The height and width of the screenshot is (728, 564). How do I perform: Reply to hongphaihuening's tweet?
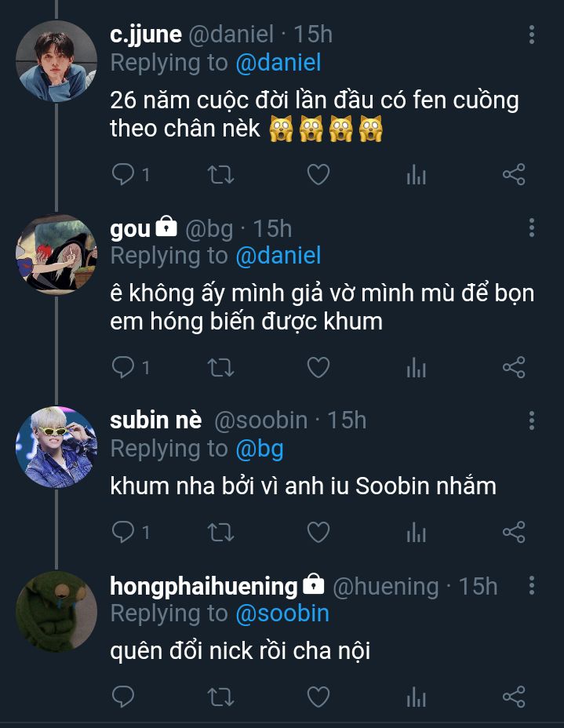click(x=123, y=696)
